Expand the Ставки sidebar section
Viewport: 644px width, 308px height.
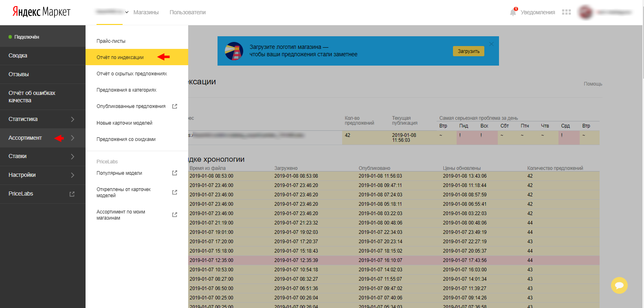pos(73,156)
